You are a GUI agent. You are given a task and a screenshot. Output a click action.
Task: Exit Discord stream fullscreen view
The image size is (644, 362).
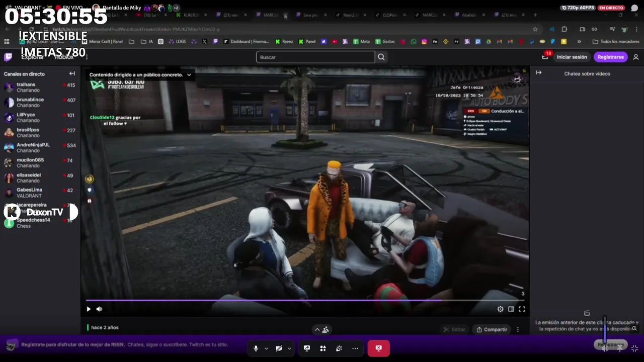click(x=634, y=348)
